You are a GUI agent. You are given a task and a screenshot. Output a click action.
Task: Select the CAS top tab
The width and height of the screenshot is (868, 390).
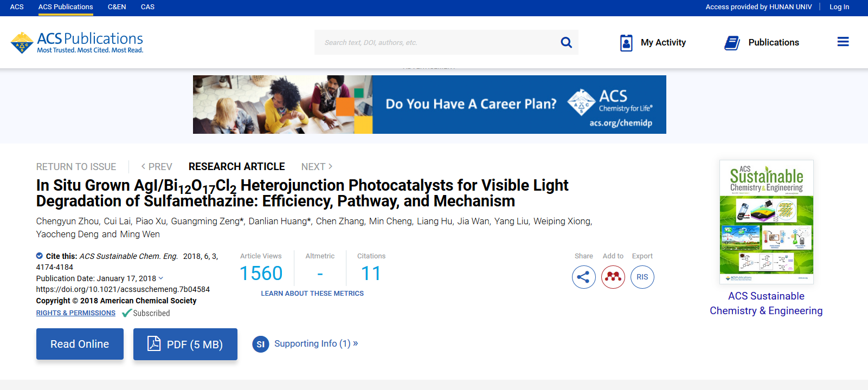coord(147,7)
